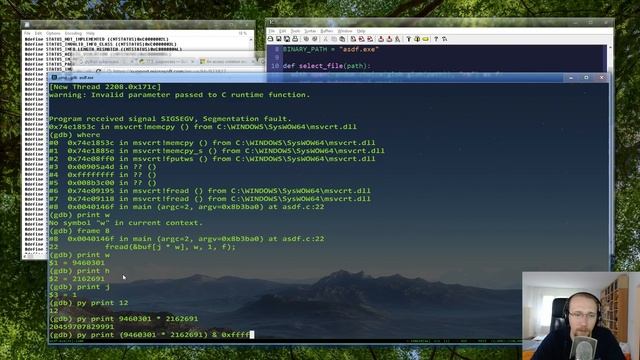Open the Help menu in the #define text window
Viewport: 640px width, 360px height.
pos(90,33)
